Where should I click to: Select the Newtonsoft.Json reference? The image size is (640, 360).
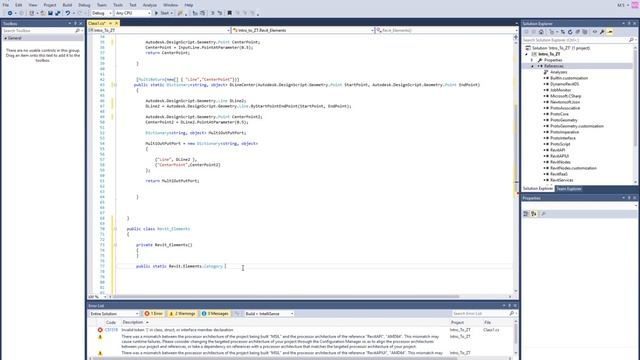pos(564,102)
